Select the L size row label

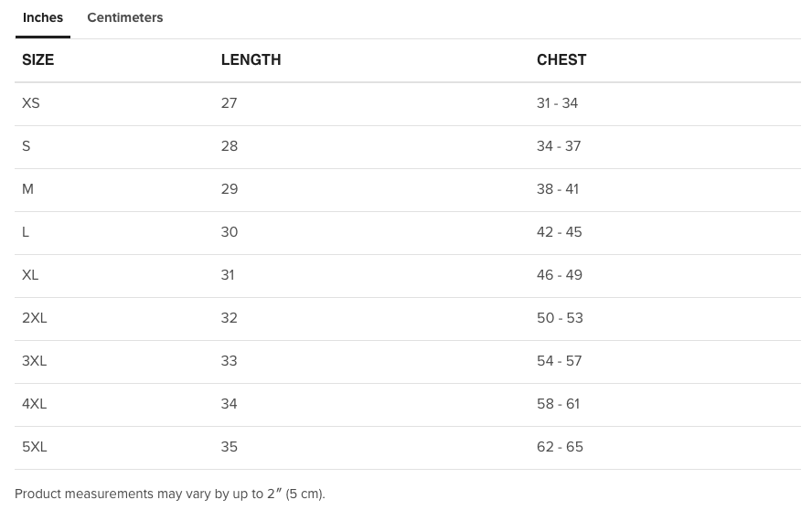(26, 232)
